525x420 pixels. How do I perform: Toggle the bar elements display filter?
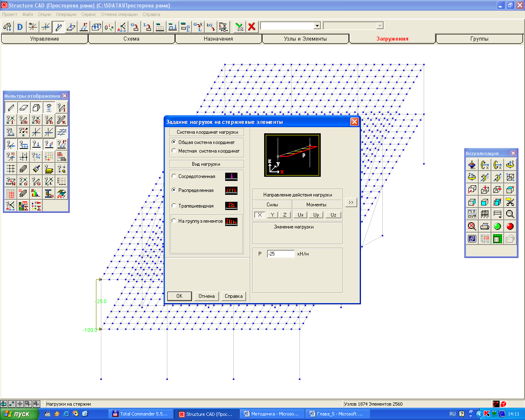11,107
